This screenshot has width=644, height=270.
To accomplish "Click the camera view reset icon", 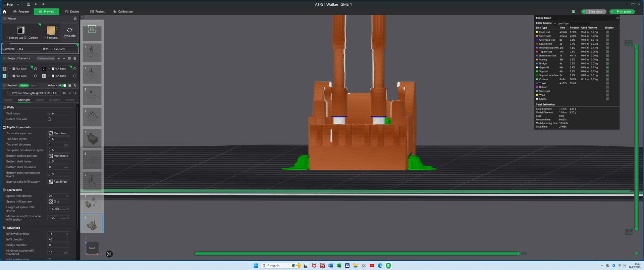I will [109, 254].
